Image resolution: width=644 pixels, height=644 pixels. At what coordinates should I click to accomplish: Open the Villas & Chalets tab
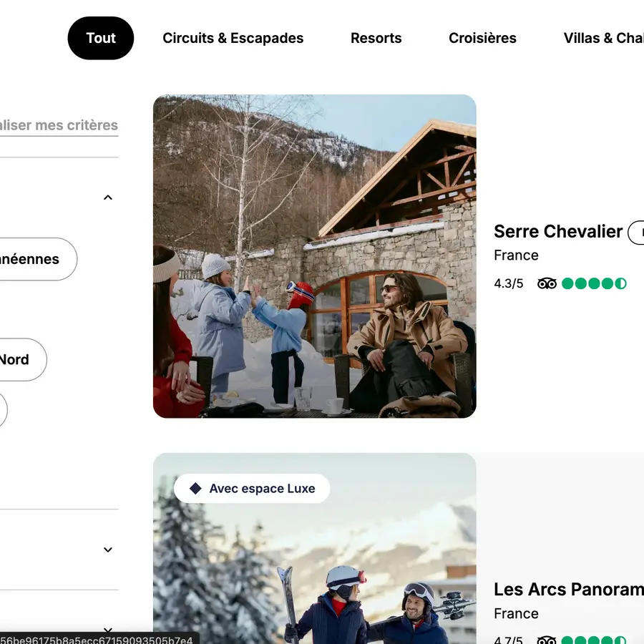pyautogui.click(x=602, y=39)
